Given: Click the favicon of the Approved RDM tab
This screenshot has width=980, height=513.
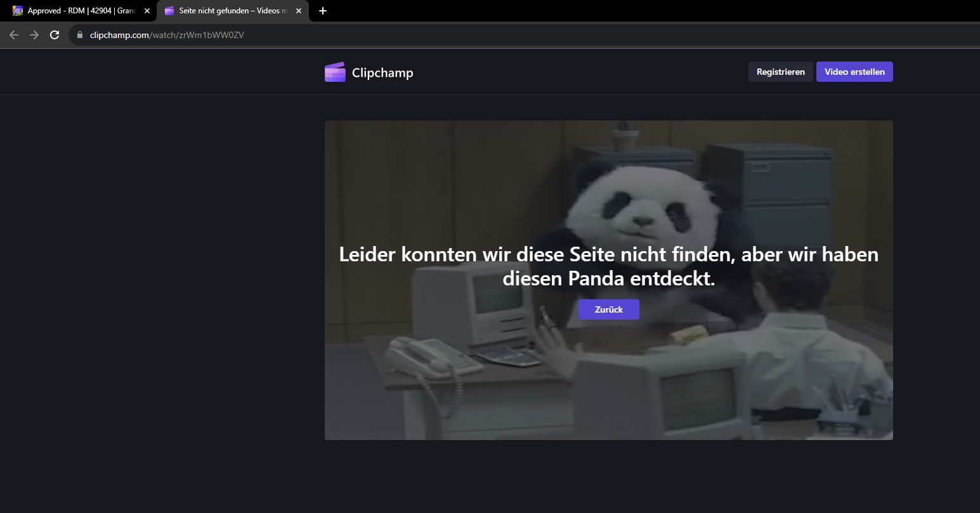Looking at the screenshot, I should click(18, 11).
